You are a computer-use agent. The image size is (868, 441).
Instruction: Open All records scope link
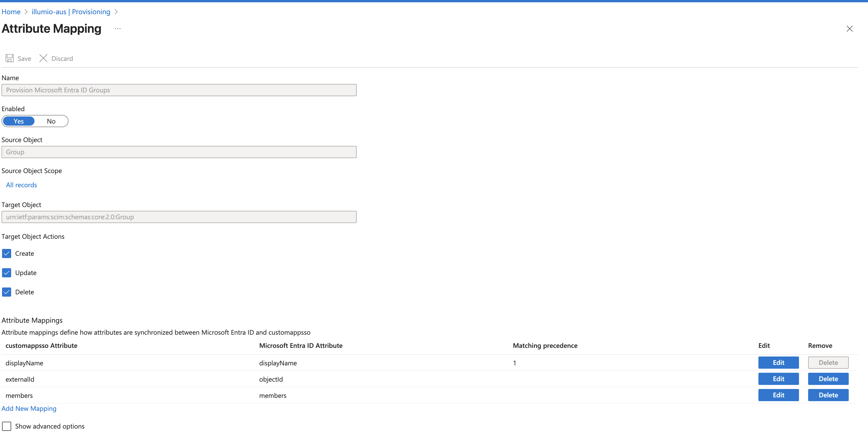[x=22, y=185]
